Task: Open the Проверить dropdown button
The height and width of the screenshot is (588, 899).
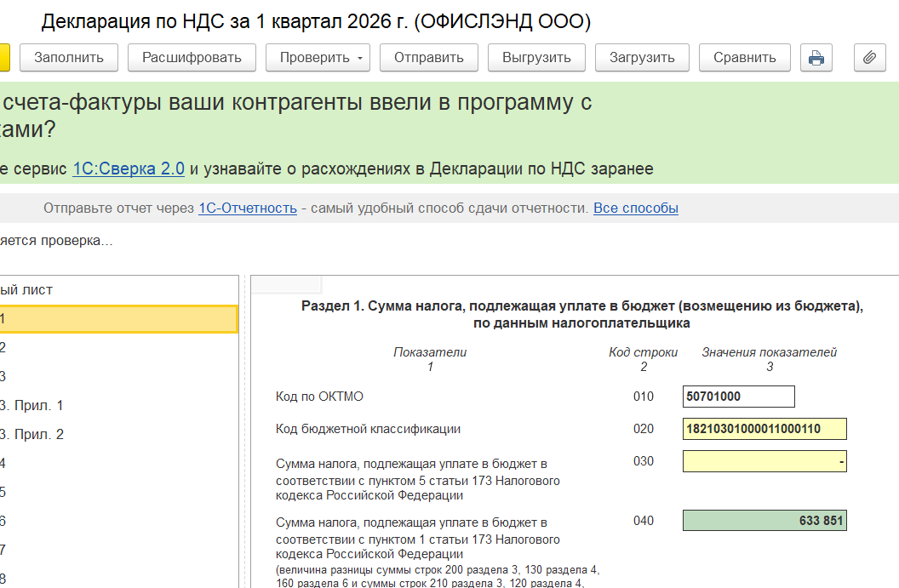Action: point(318,58)
